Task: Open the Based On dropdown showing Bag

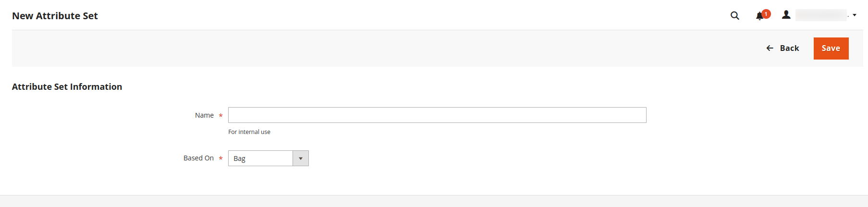Action: [268, 158]
